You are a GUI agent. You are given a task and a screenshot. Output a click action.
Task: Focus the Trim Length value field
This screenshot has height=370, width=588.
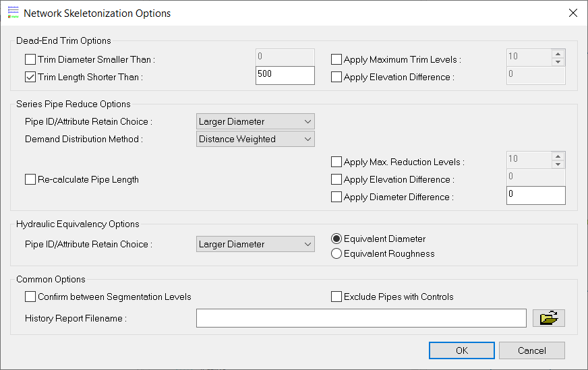tap(285, 75)
